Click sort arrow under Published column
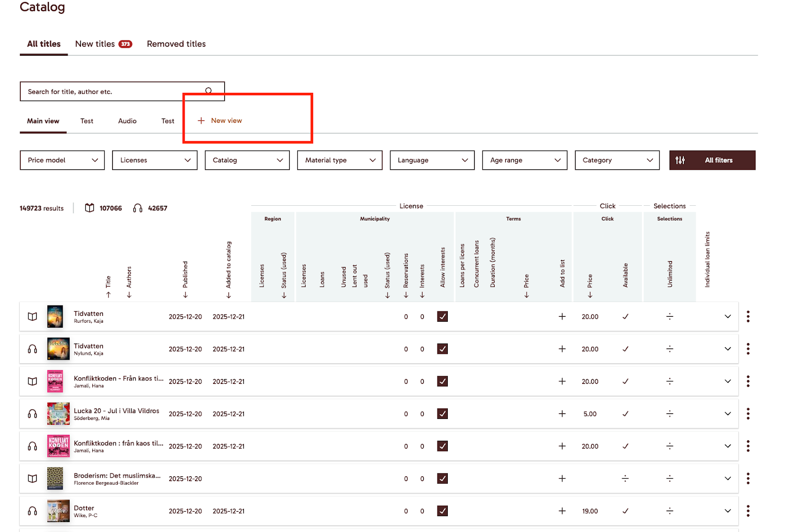Image resolution: width=790 pixels, height=532 pixels. pyautogui.click(x=185, y=295)
